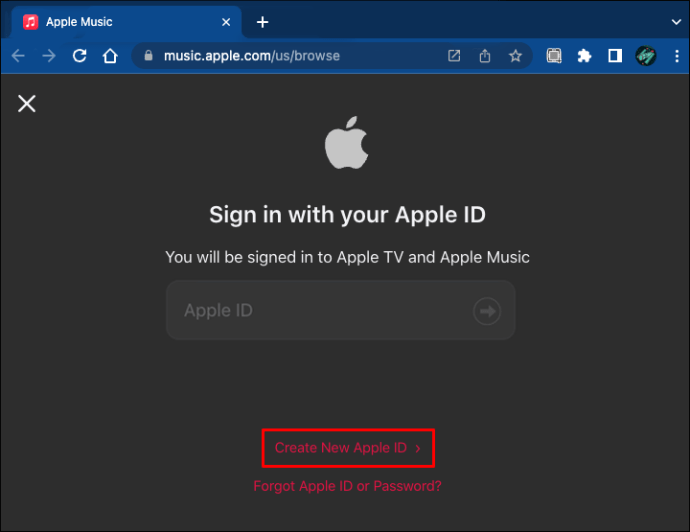Expand the tab search dropdown arrow
This screenshot has width=690, height=532.
pos(676,22)
